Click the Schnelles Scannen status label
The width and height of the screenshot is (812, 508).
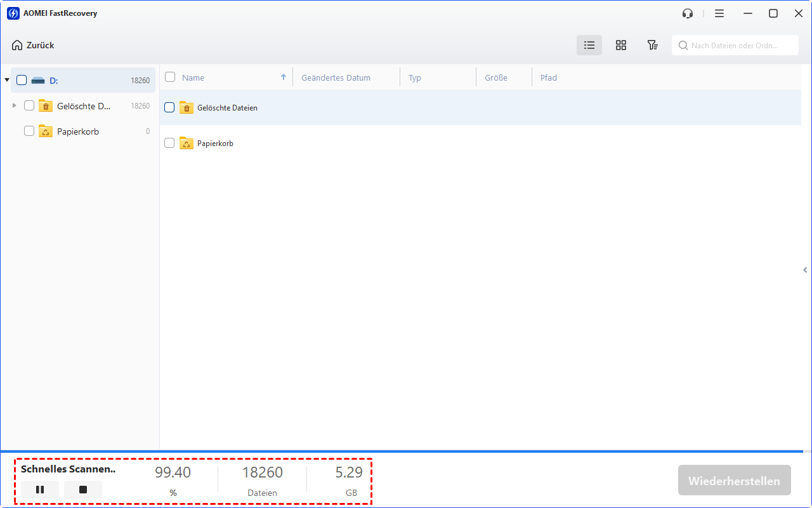pyautogui.click(x=69, y=469)
